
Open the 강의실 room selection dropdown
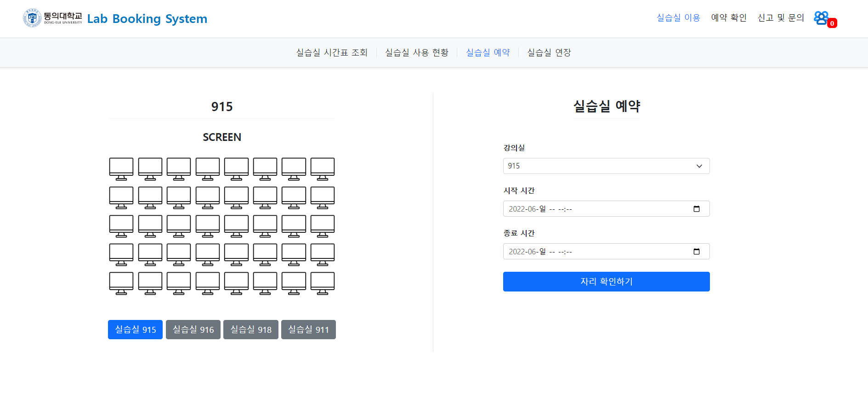coord(606,166)
